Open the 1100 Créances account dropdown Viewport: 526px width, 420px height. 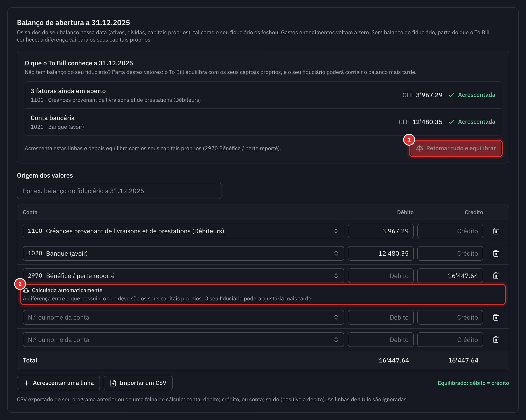point(184,231)
